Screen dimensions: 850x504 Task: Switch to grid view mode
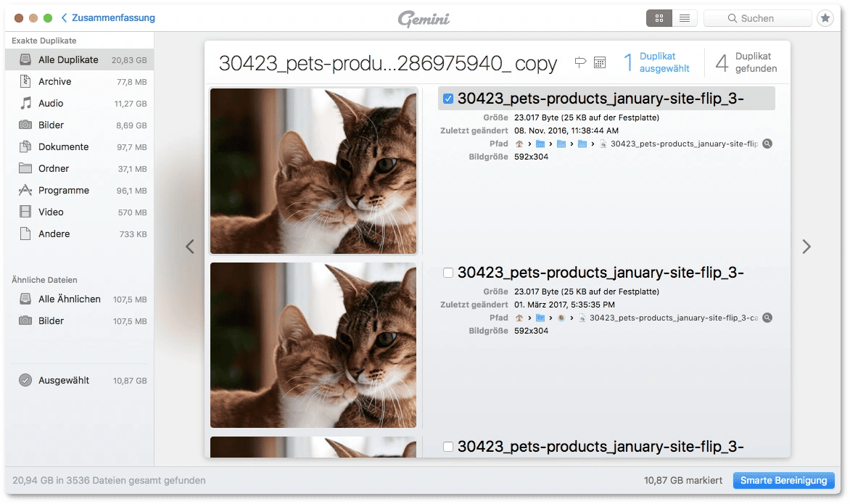659,18
